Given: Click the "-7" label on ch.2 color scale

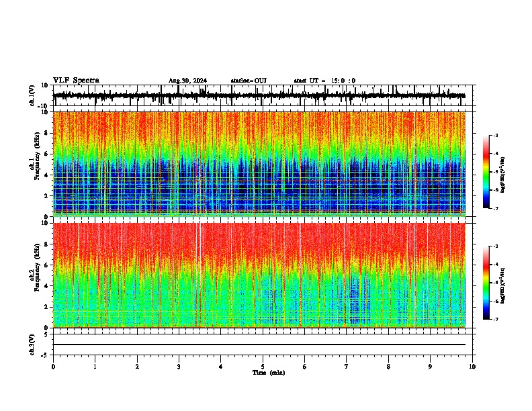Looking at the screenshot, I should tap(496, 319).
